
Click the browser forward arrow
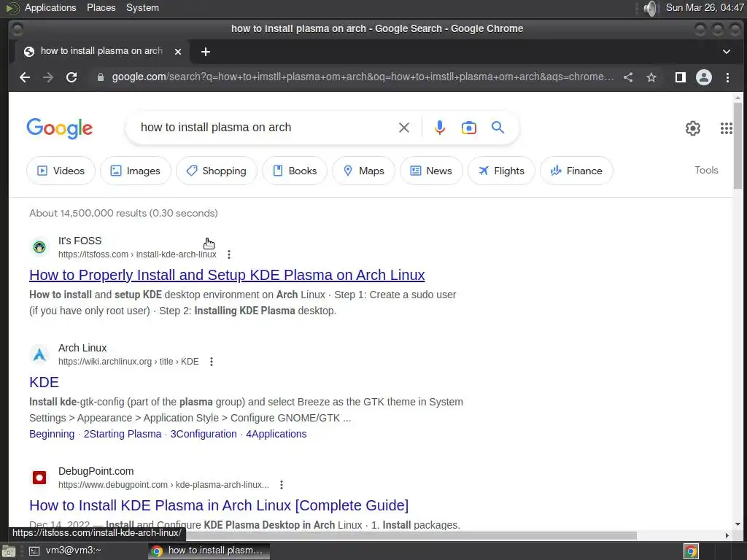point(48,77)
